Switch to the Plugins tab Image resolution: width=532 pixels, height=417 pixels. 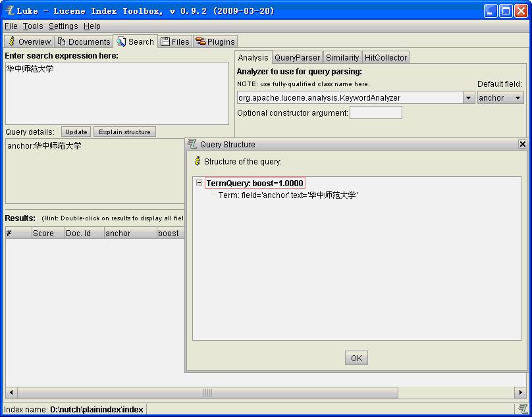pos(215,41)
